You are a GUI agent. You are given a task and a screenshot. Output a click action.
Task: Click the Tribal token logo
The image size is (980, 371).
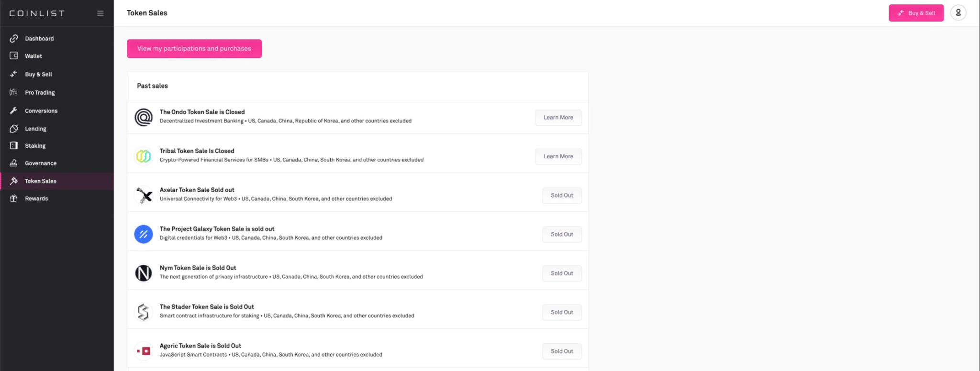(x=144, y=156)
